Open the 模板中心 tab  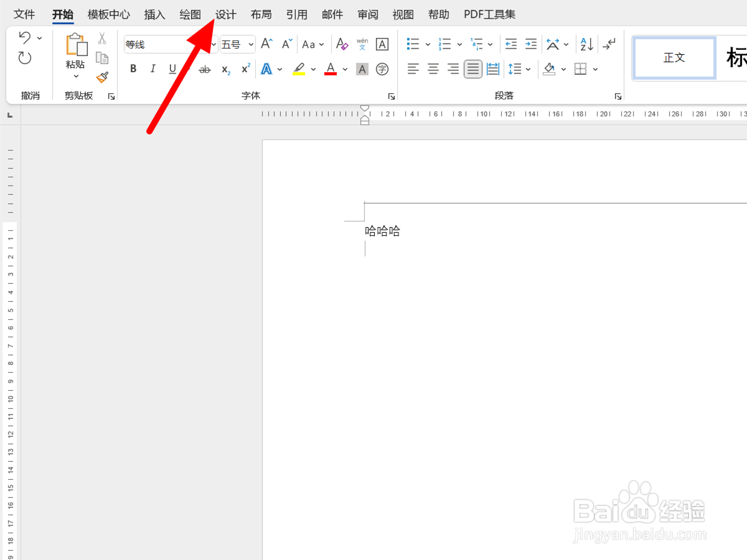pyautogui.click(x=109, y=14)
